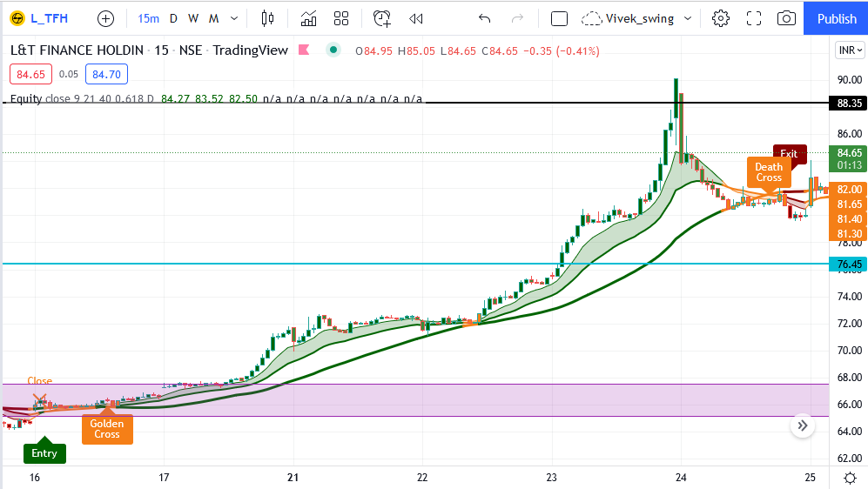Open the candlestick chart style menu
The height and width of the screenshot is (489, 868).
coord(267,19)
